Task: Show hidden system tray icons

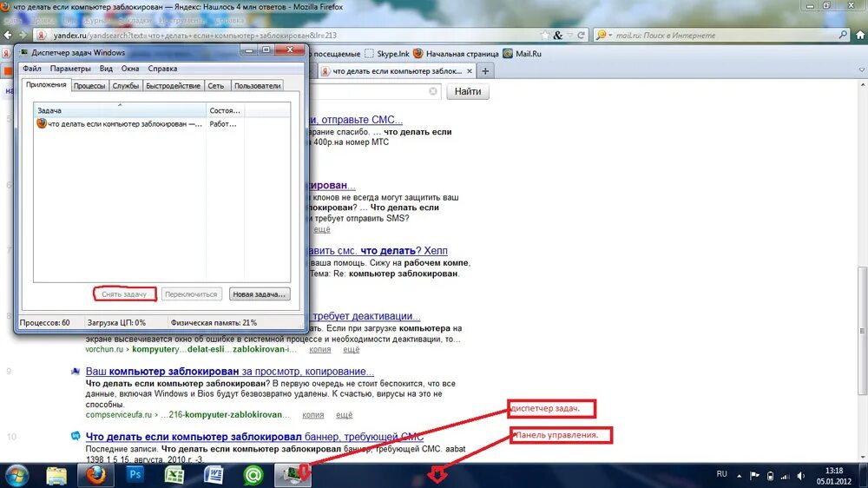Action: [x=739, y=475]
